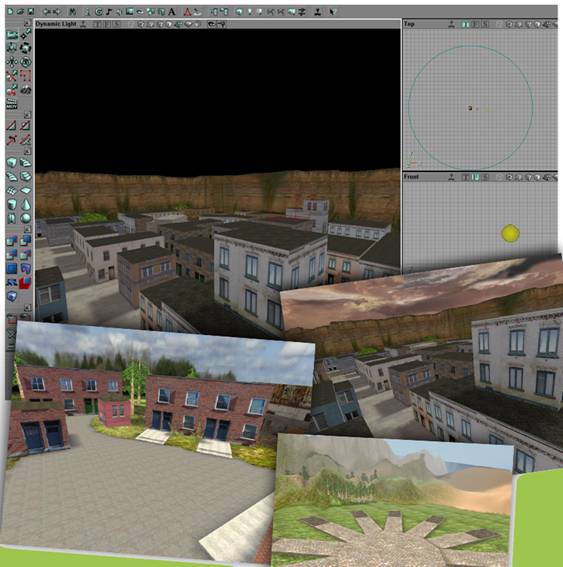Open the Group browser G icon

point(99,12)
